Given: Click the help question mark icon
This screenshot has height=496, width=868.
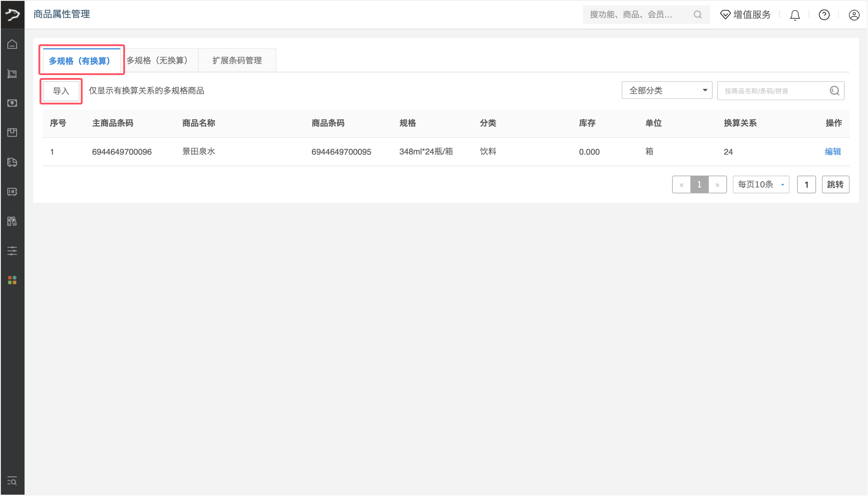Looking at the screenshot, I should [x=824, y=14].
